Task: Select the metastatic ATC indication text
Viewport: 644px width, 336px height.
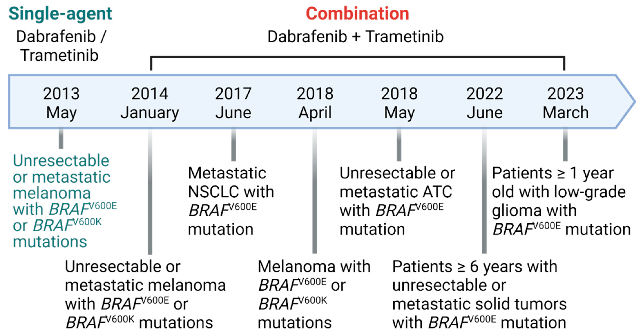Action: 397,201
